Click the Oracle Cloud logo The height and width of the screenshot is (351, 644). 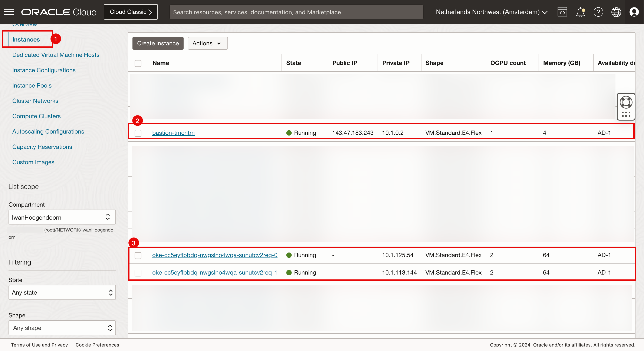[x=59, y=12]
